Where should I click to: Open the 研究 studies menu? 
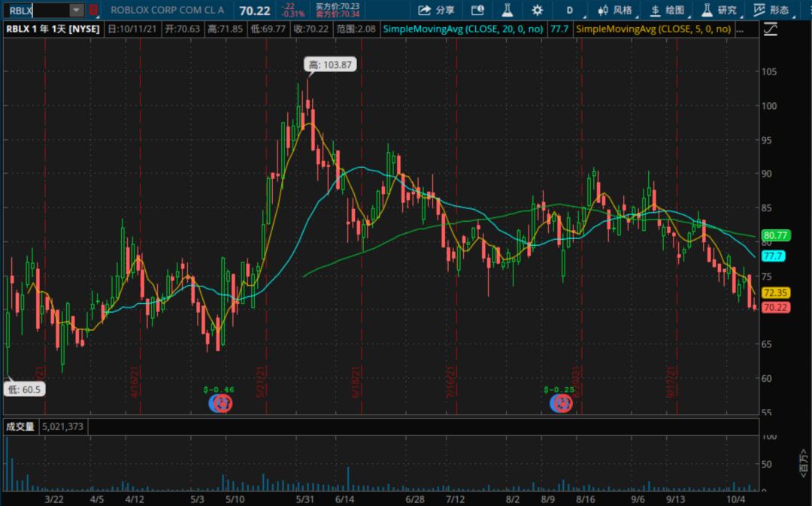[x=720, y=11]
